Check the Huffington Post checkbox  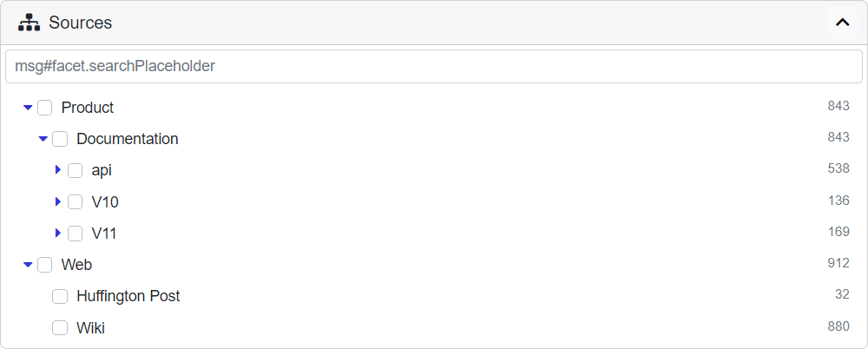[60, 296]
